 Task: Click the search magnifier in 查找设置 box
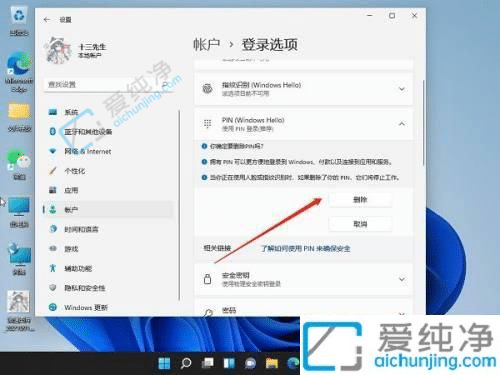165,85
